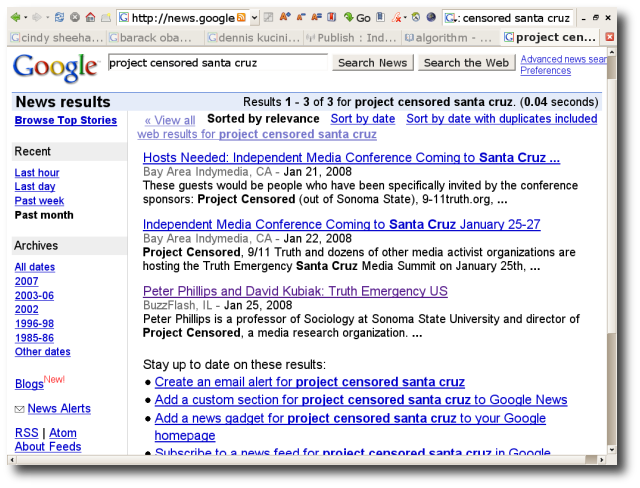Focus the URL address field
Viewport: 640px width, 488px height.
[182, 18]
